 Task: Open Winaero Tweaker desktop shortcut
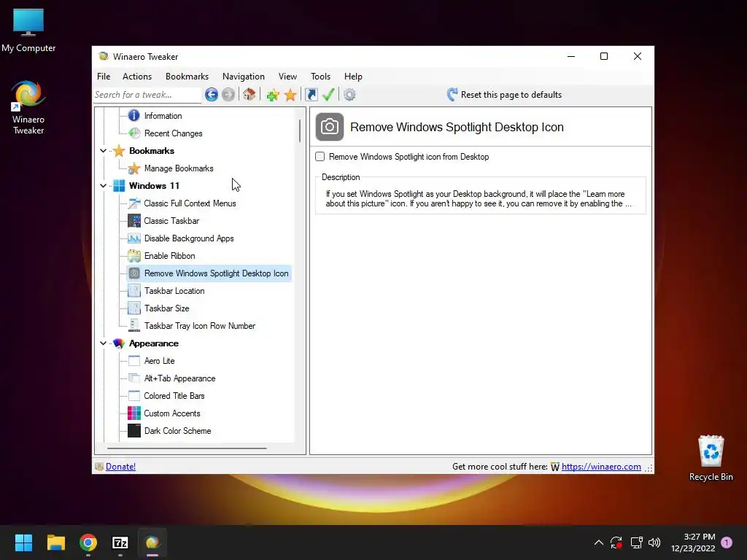pos(28,108)
